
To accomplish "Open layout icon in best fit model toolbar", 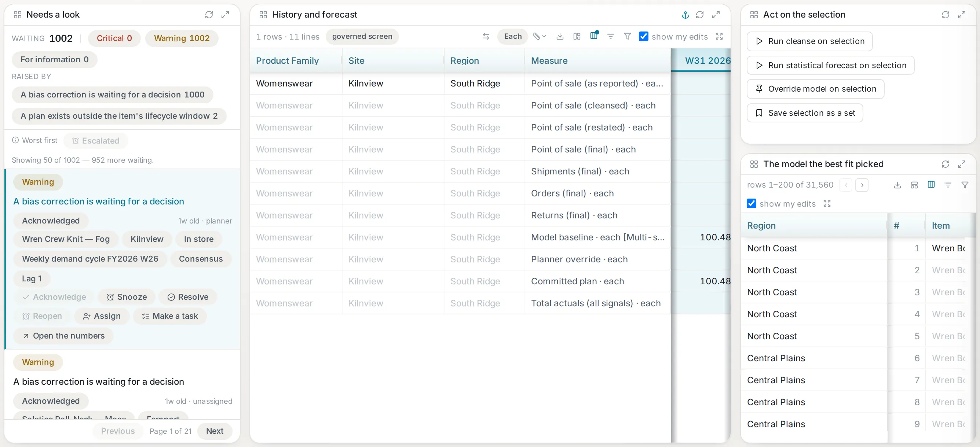I will coord(914,185).
